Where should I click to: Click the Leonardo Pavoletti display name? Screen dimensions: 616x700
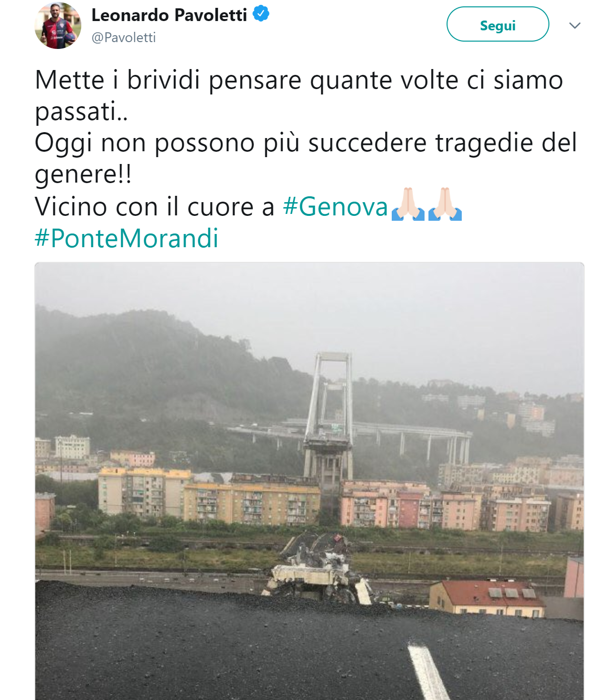pos(169,15)
